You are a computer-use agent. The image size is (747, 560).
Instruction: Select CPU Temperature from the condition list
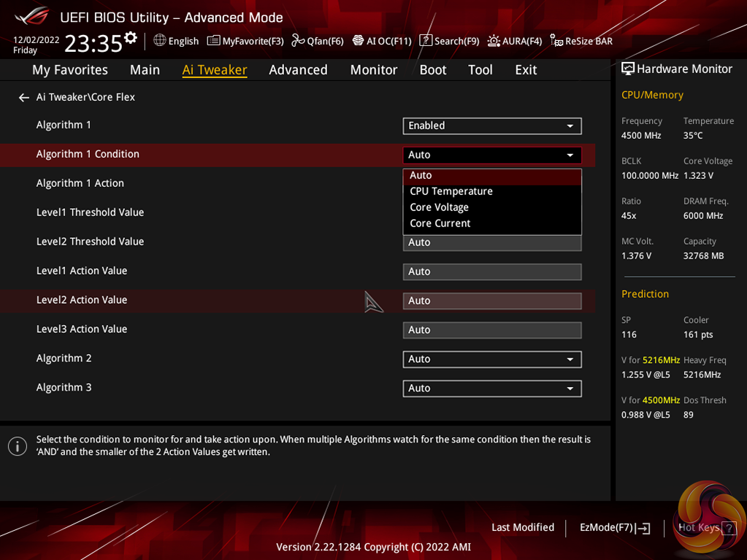point(451,191)
